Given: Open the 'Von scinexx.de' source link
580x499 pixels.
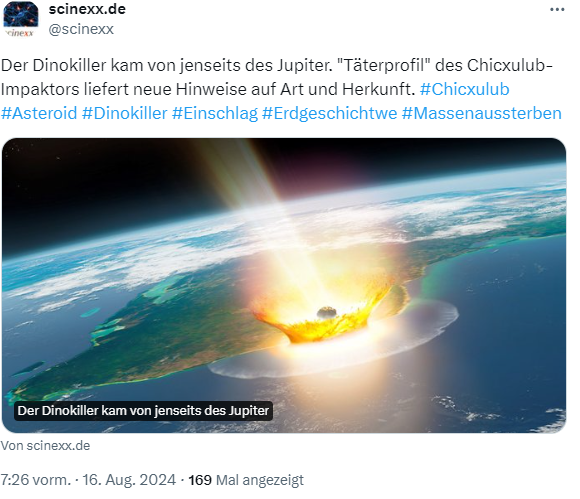Looking at the screenshot, I should pos(45,446).
